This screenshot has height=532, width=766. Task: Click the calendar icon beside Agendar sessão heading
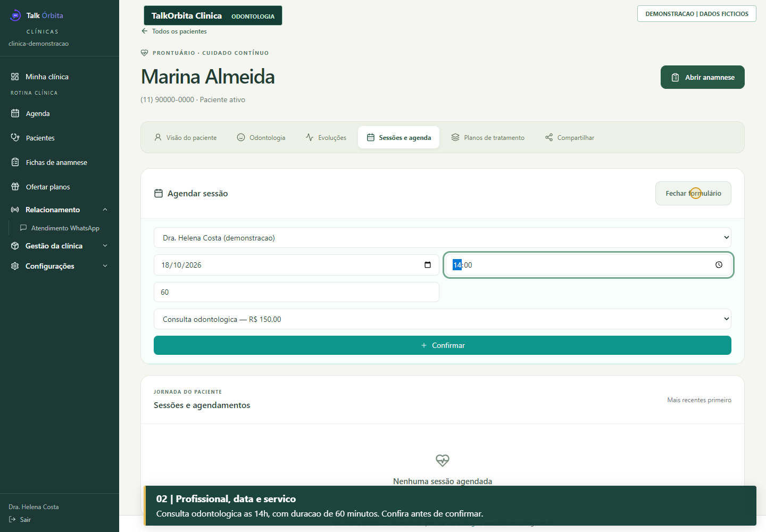click(x=159, y=193)
